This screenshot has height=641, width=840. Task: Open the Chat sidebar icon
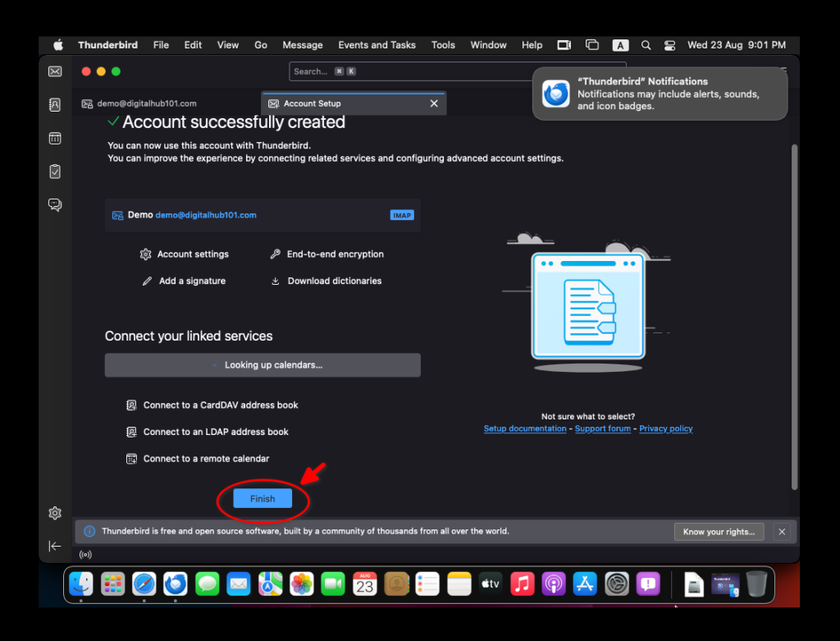point(55,204)
